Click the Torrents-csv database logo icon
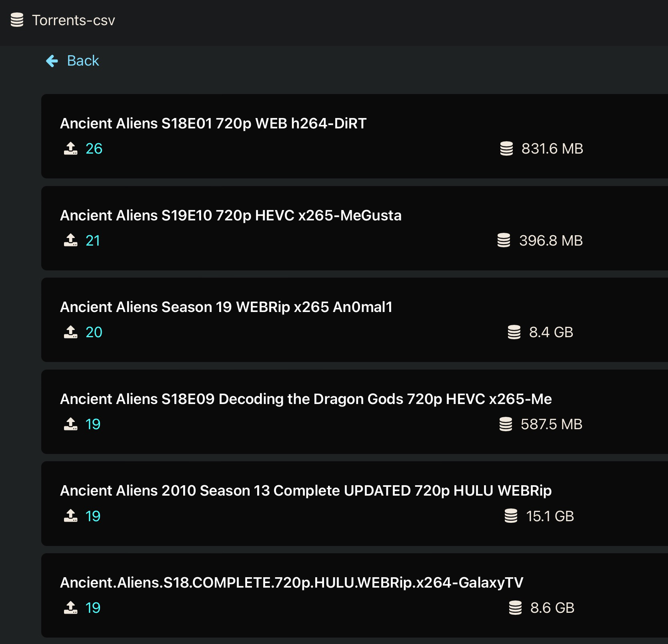The width and height of the screenshot is (668, 644). (17, 20)
